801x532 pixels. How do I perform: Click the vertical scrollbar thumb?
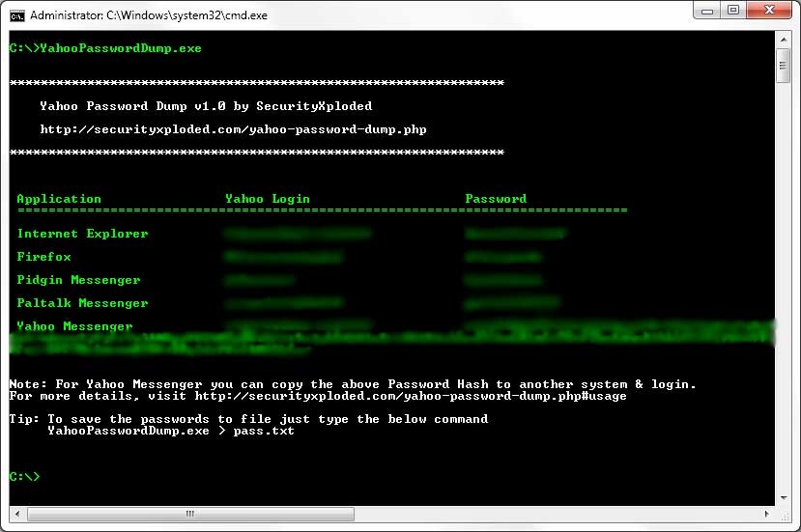(783, 66)
